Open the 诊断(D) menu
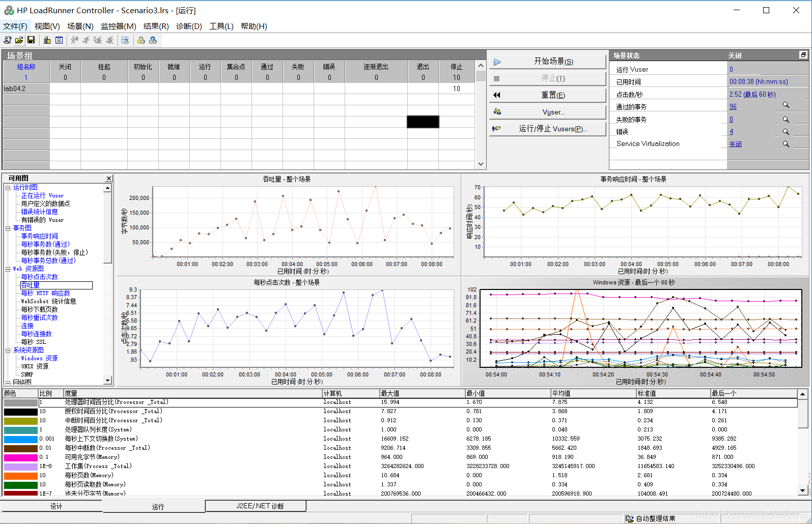Screen dimensions: 812x524 [189, 26]
